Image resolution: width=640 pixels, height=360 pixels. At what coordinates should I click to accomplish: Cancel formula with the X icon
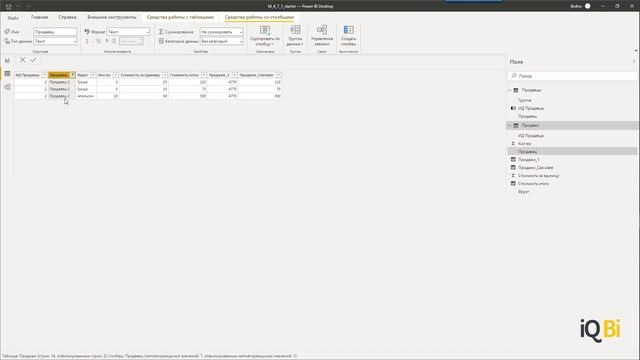pyautogui.click(x=22, y=60)
